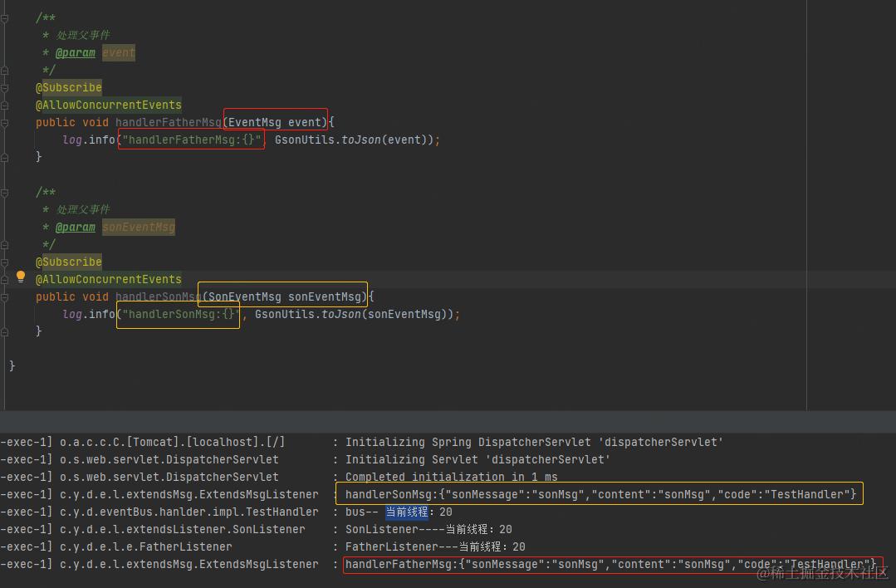Click "SonListener----当前线程: 20" console message
This screenshot has width=896, height=588.
(x=428, y=530)
